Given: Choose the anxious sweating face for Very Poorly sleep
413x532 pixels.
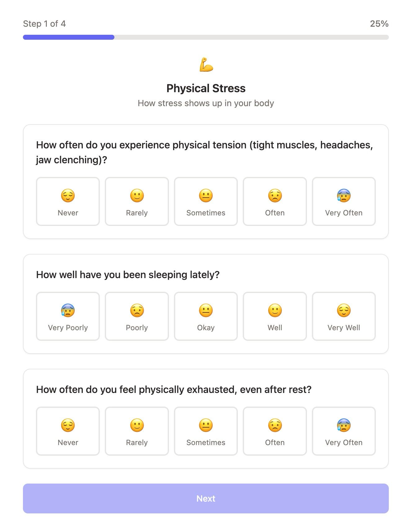Looking at the screenshot, I should click(x=68, y=311).
